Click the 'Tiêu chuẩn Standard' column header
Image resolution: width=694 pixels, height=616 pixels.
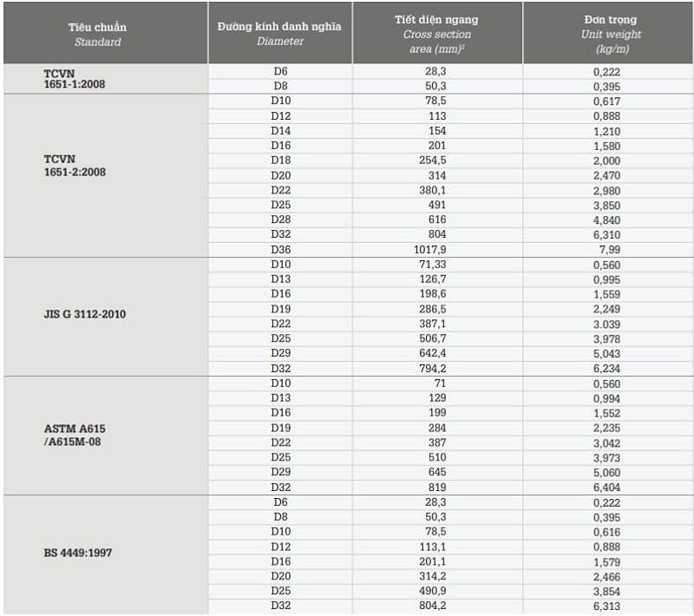tap(96, 34)
